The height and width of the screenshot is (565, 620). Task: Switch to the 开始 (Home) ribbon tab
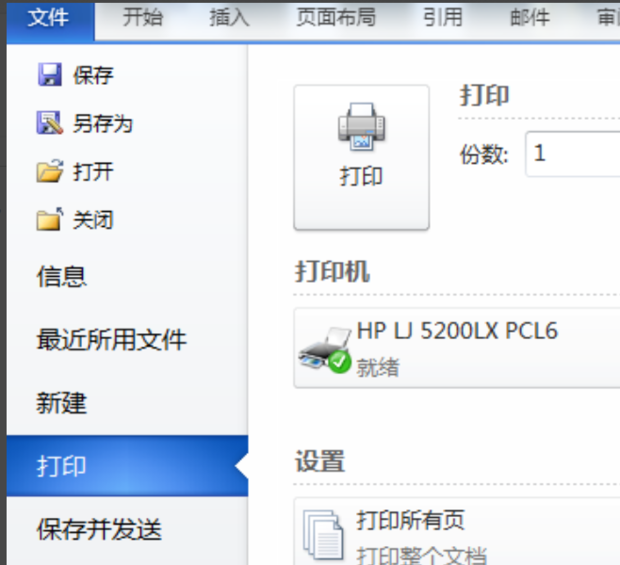142,18
